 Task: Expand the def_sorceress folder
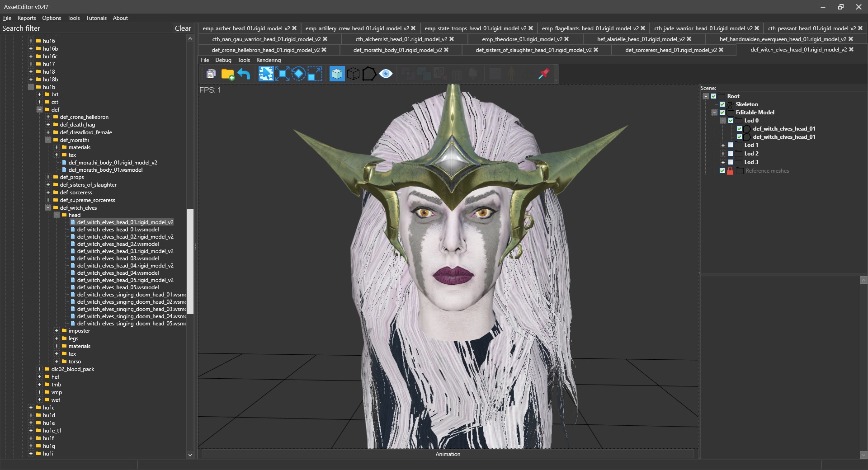tap(48, 193)
